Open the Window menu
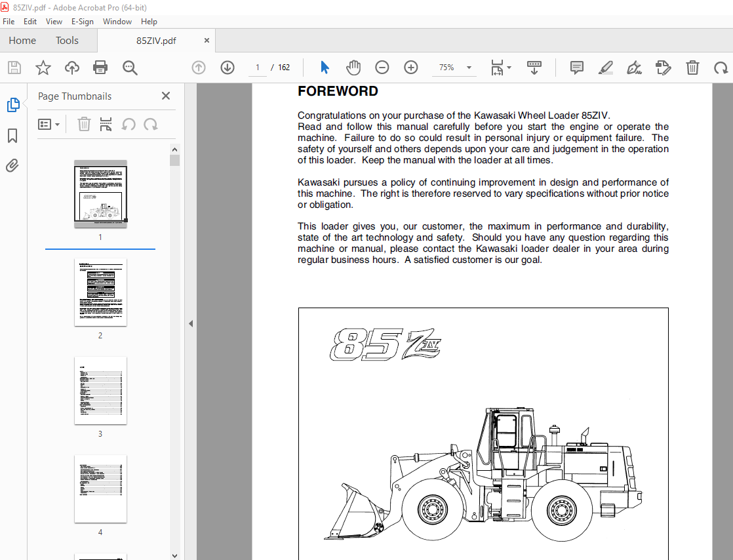This screenshot has width=733, height=560. pos(117,22)
